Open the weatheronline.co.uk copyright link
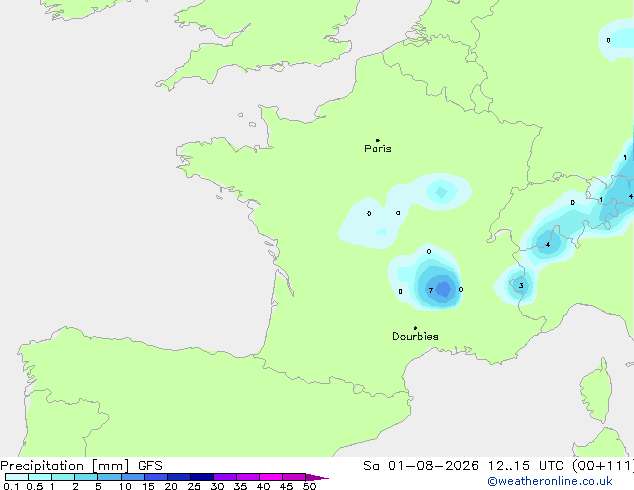The image size is (634, 490). [550, 481]
